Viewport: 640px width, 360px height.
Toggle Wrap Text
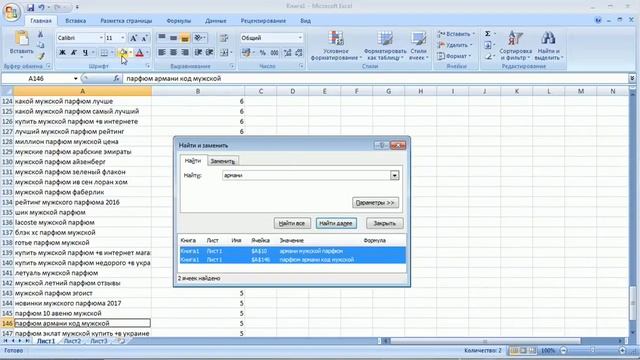[224, 38]
